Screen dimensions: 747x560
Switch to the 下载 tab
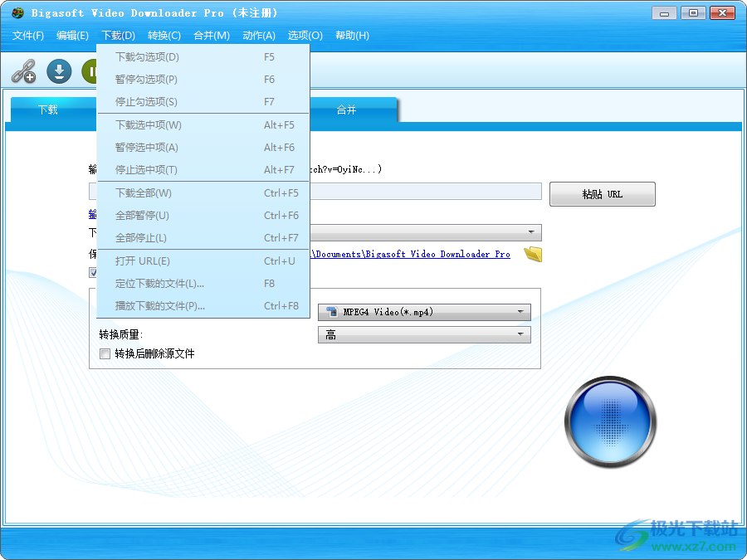(53, 110)
